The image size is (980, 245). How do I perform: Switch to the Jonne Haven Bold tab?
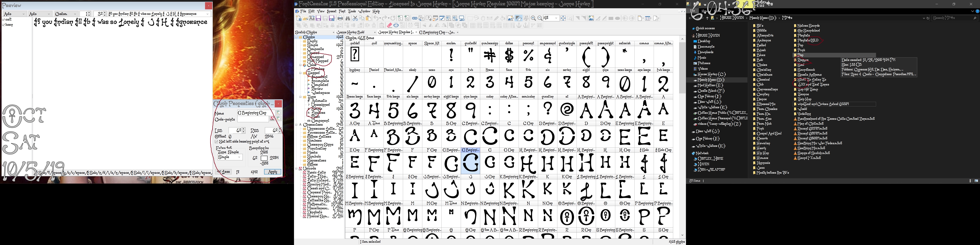click(x=356, y=32)
